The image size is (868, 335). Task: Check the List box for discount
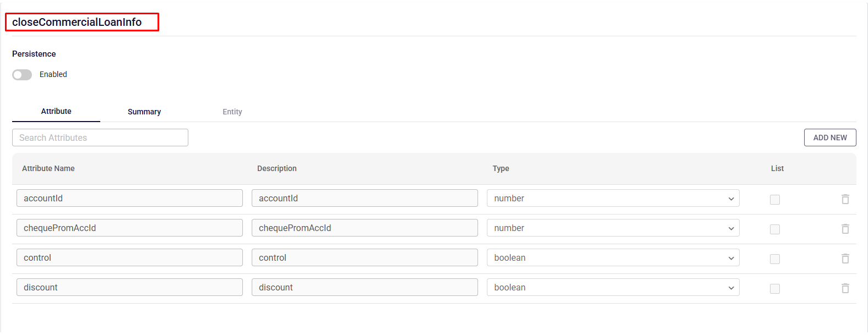coord(774,289)
